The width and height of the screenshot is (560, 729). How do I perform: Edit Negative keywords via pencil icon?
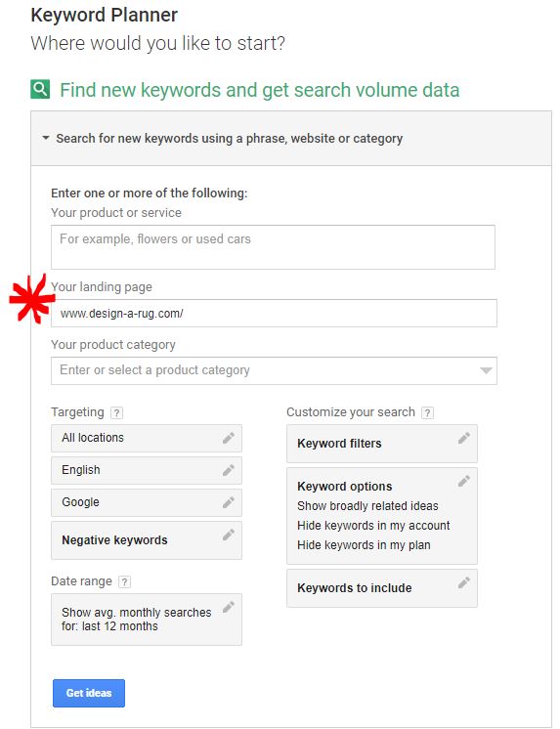pyautogui.click(x=229, y=535)
